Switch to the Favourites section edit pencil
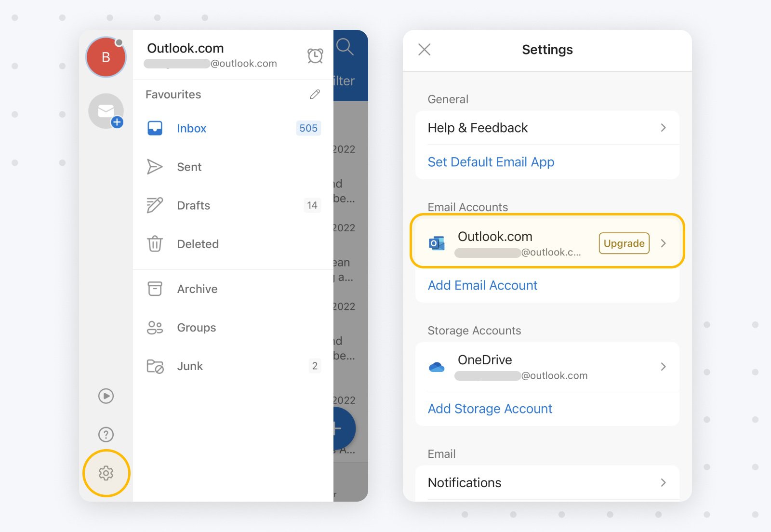 click(314, 94)
